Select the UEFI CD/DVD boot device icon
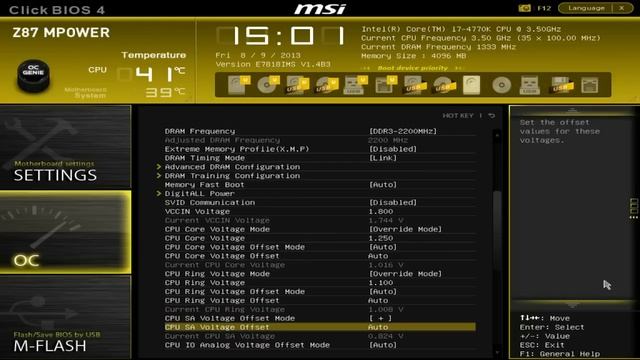Screen dimensions: 640x360 268,85
